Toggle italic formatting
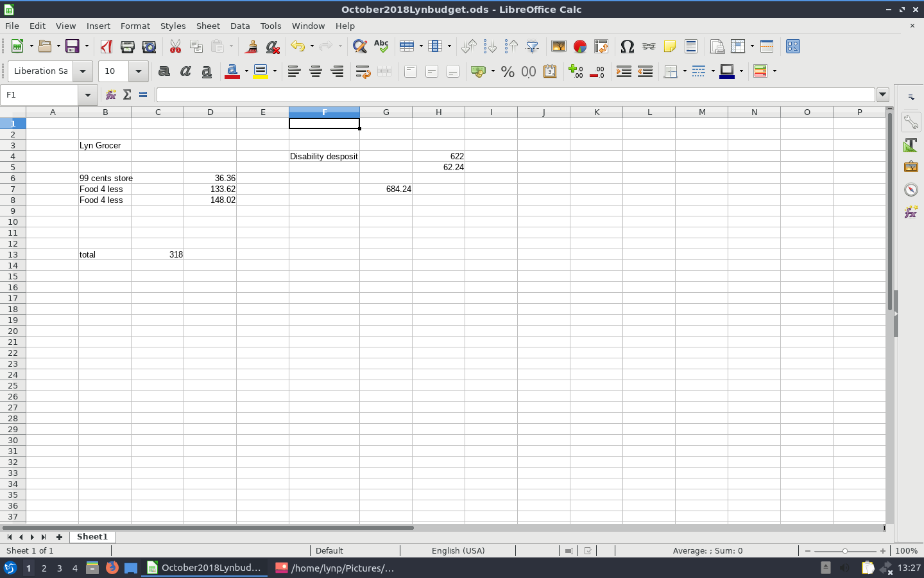The width and height of the screenshot is (924, 578). tap(185, 71)
